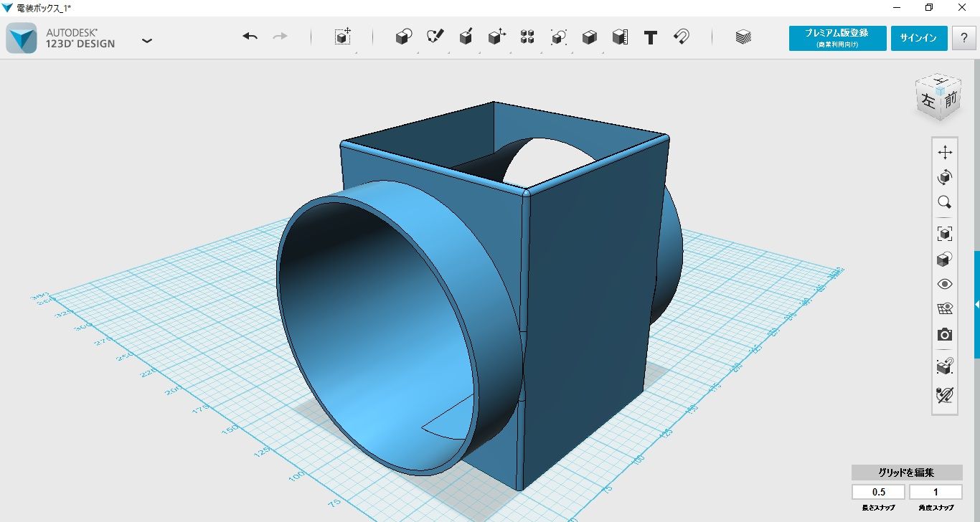Click the プレミアム版登録 button
980x522 pixels.
click(x=837, y=38)
